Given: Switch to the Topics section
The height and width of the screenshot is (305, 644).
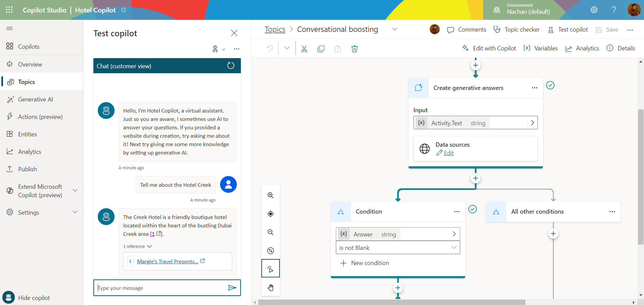Looking at the screenshot, I should tap(26, 82).
